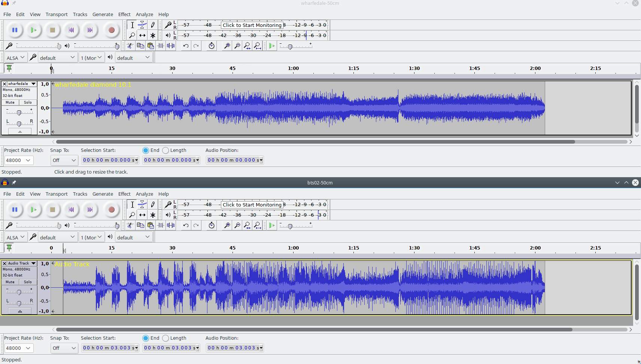
Task: Open recording device dropdown in wharfedale-50cm window
Action: point(57,58)
